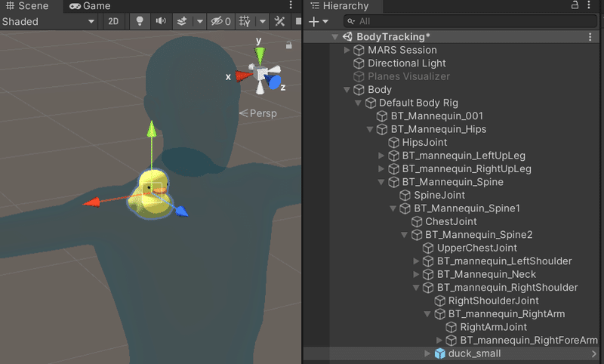Open Scene view three-dot options menu
The height and width of the screenshot is (364, 604).
291,5
